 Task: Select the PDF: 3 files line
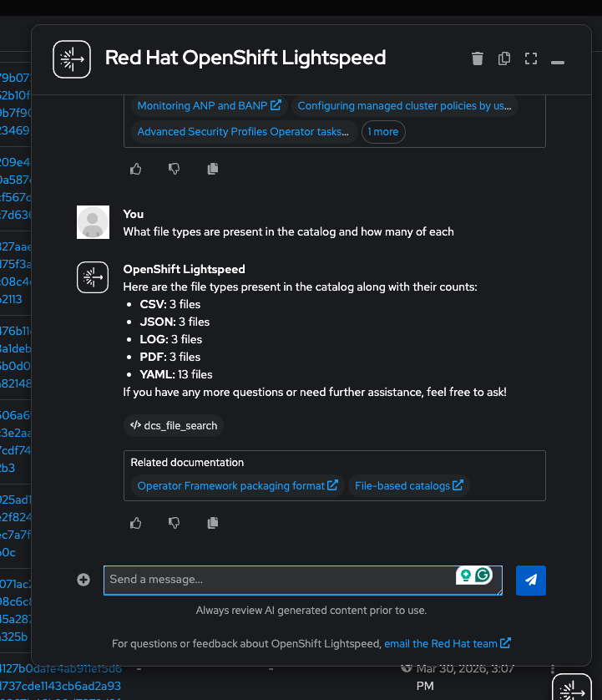[170, 358]
